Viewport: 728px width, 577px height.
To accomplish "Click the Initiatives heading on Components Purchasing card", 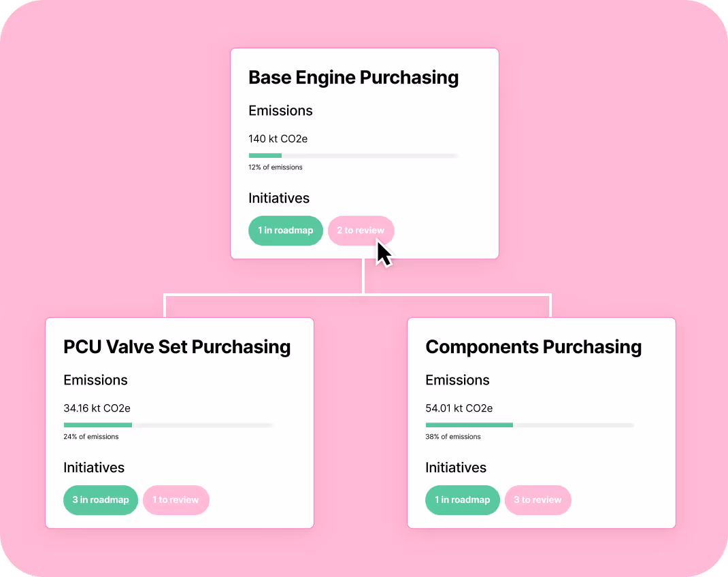I will tap(456, 467).
